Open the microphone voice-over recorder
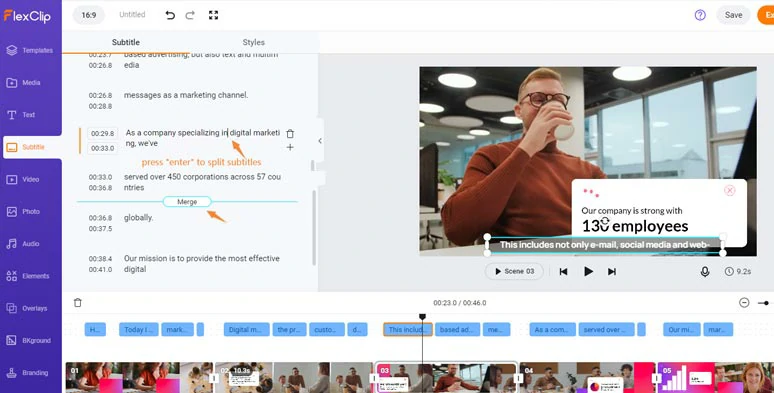The height and width of the screenshot is (393, 774). pyautogui.click(x=705, y=272)
